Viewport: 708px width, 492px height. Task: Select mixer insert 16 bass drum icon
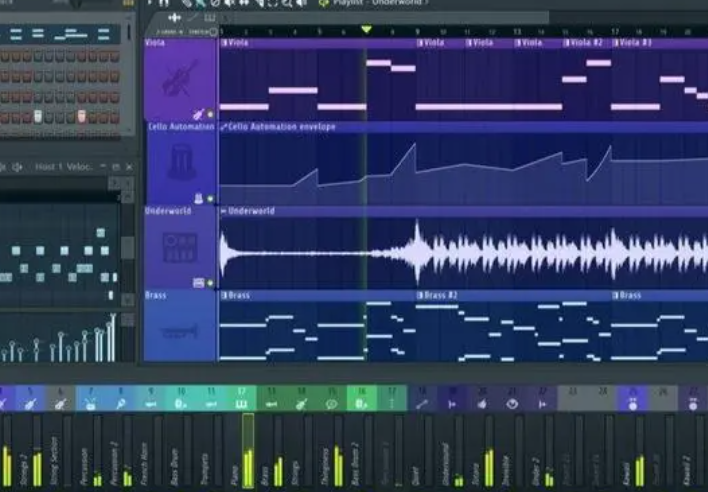point(361,404)
